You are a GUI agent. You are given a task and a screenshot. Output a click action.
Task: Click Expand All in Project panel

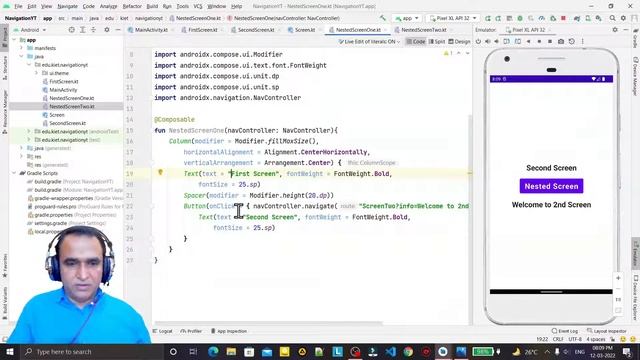pos(82,30)
